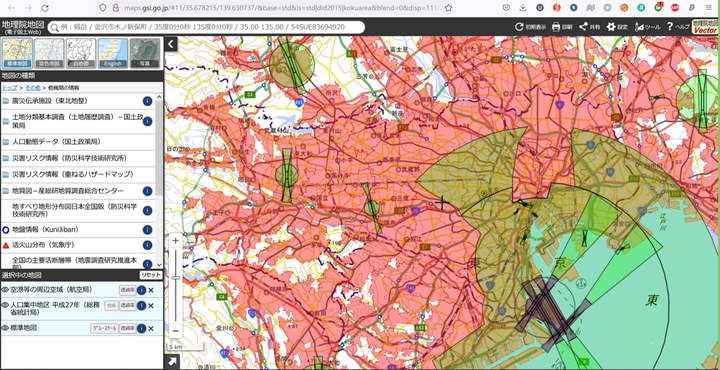Viewport: 720px width, 370px height.
Task: Open the Firefox hamburger menu
Action: [x=709, y=7]
